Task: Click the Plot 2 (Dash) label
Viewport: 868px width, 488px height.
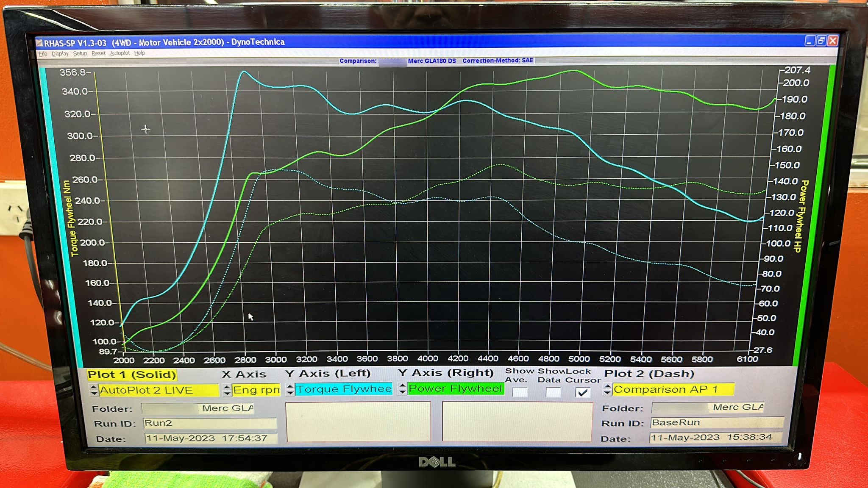Action: point(649,374)
